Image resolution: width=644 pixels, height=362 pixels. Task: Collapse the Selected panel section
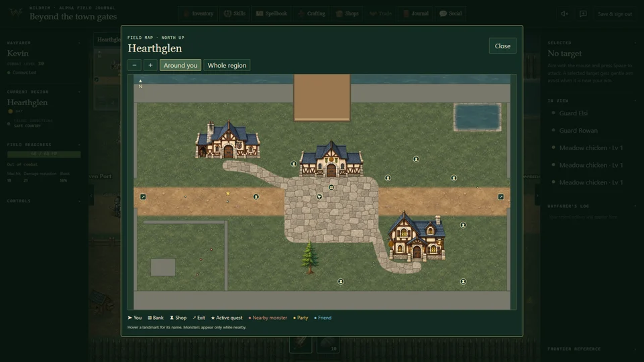click(x=635, y=43)
